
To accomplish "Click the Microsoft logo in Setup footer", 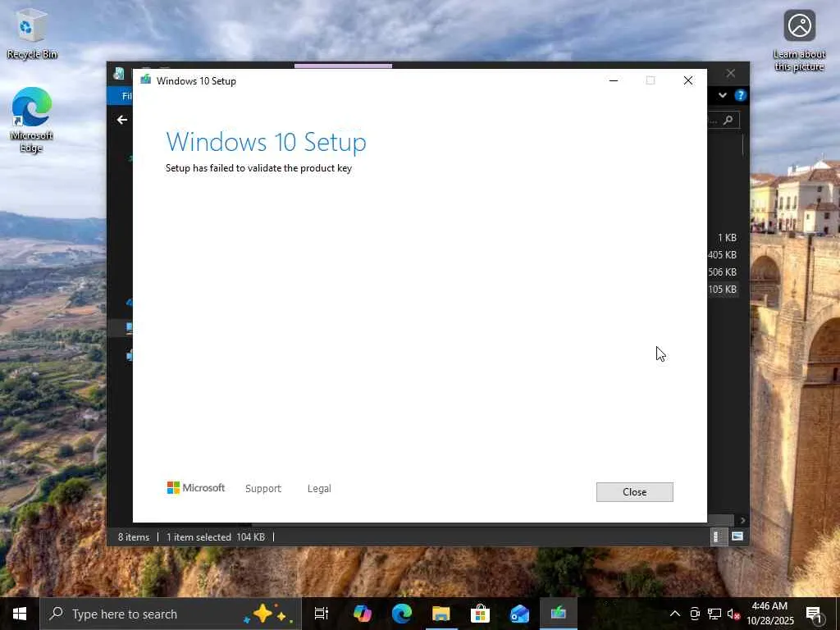I will click(x=196, y=487).
